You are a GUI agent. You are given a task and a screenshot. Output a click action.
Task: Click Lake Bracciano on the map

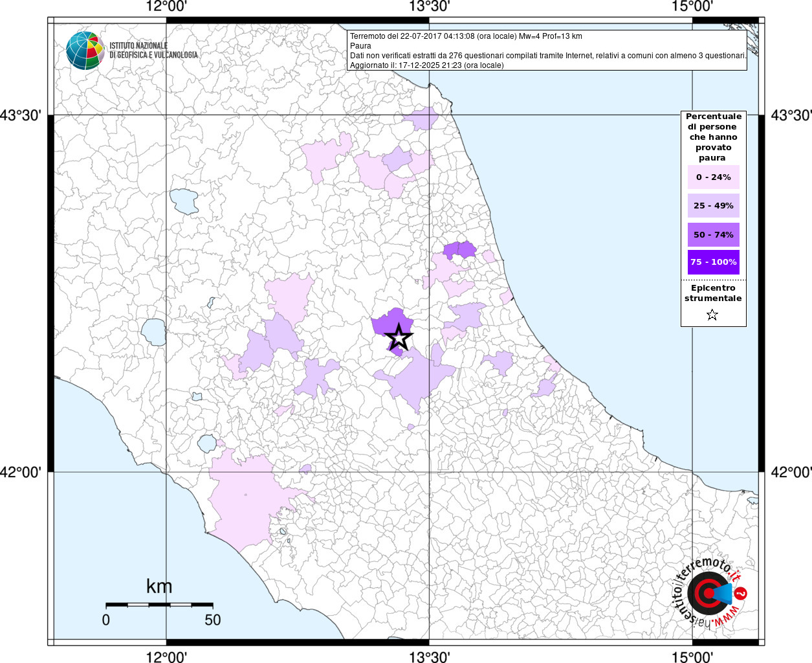[x=207, y=444]
